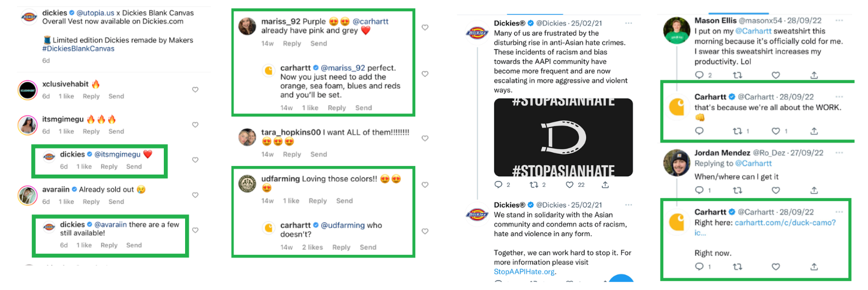Reply to Mason Ellis's sweatshirt tweet
868x290 pixels.
pyautogui.click(x=699, y=75)
